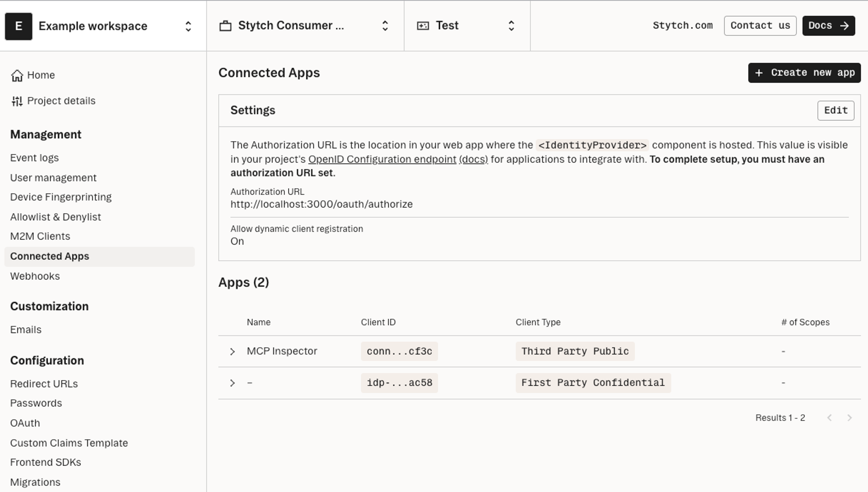Click Create new app button
Viewport: 868px width, 492px height.
[x=804, y=73]
